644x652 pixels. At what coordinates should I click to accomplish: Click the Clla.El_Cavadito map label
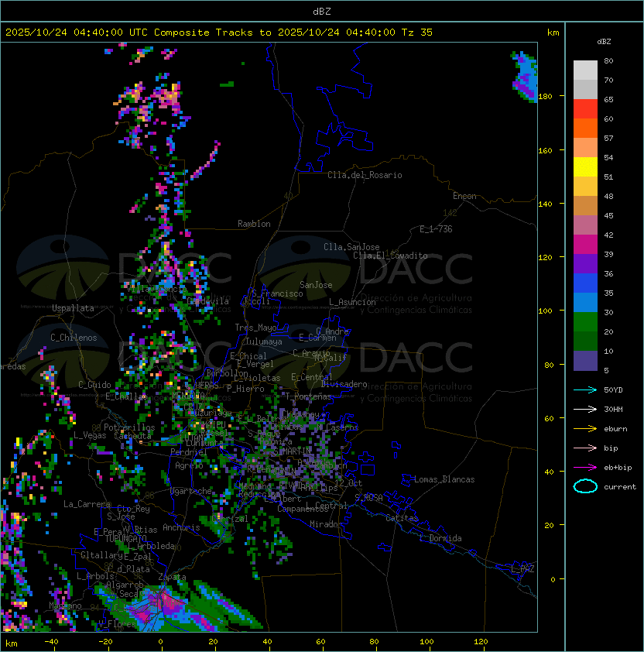coord(390,256)
